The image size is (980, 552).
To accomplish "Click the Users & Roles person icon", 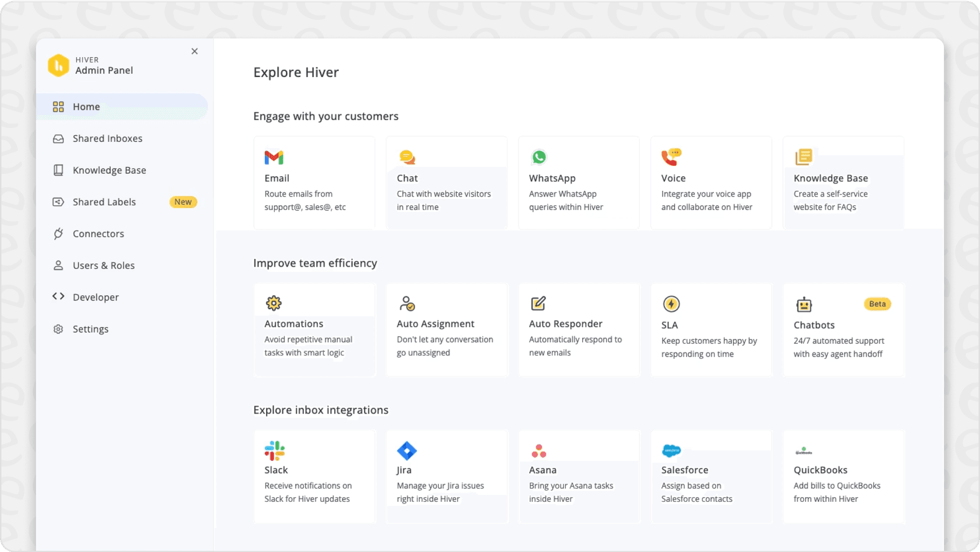I will 58,265.
